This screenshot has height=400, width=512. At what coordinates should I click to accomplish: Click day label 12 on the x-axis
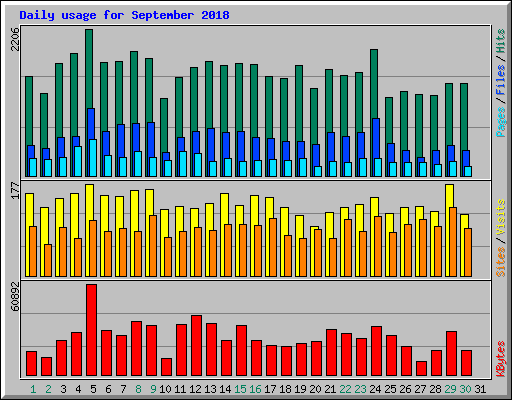point(195,389)
